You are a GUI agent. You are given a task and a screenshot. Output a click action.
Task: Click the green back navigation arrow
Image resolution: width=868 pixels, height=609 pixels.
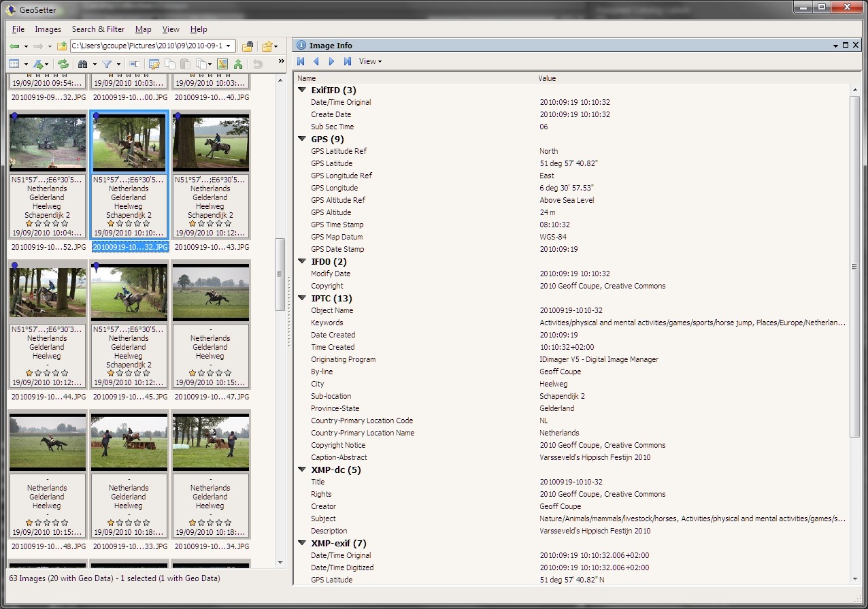pyautogui.click(x=14, y=46)
